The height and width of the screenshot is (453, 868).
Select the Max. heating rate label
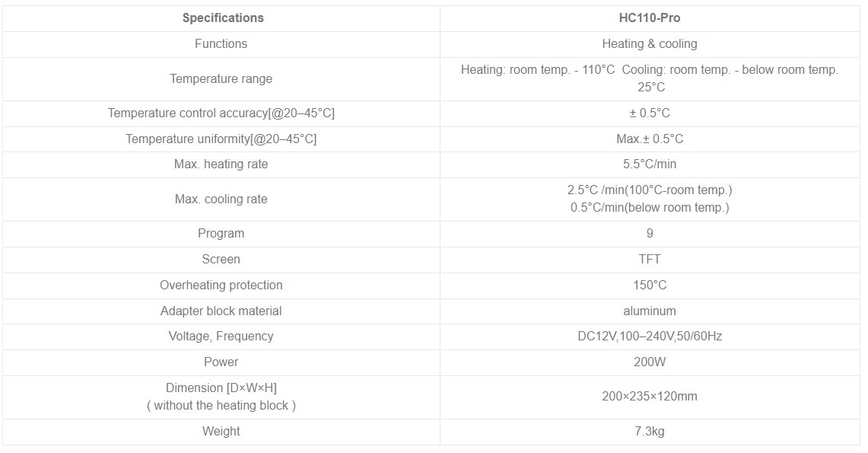221,164
